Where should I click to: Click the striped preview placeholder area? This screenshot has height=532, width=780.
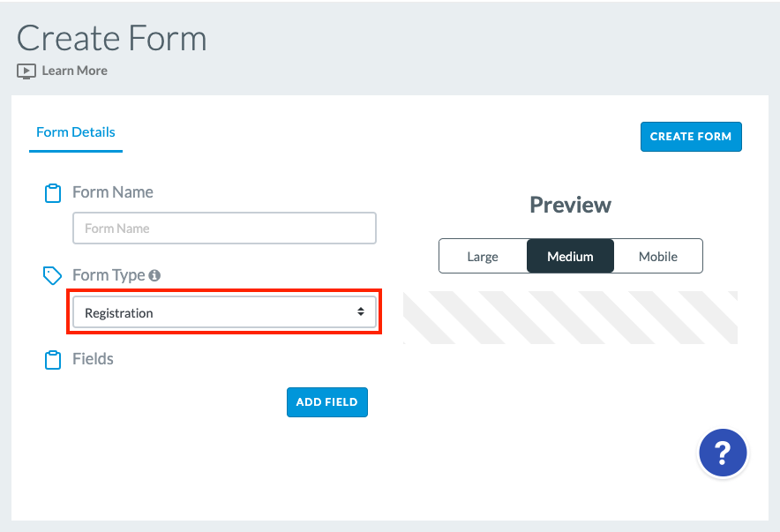coord(570,318)
